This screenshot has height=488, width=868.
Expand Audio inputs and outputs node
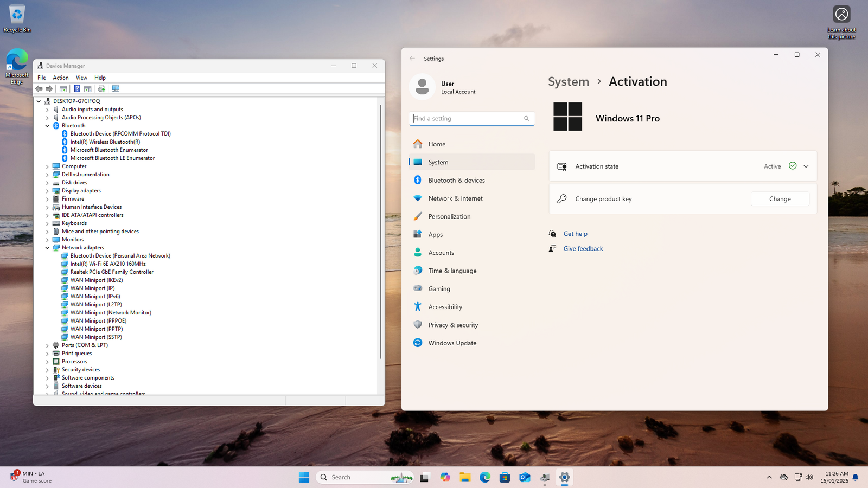click(x=47, y=110)
